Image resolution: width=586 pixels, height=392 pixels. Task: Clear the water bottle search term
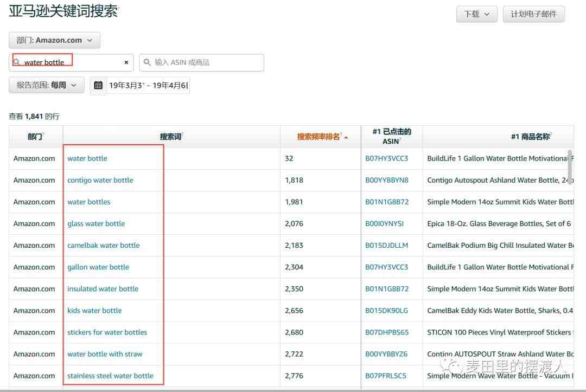126,62
